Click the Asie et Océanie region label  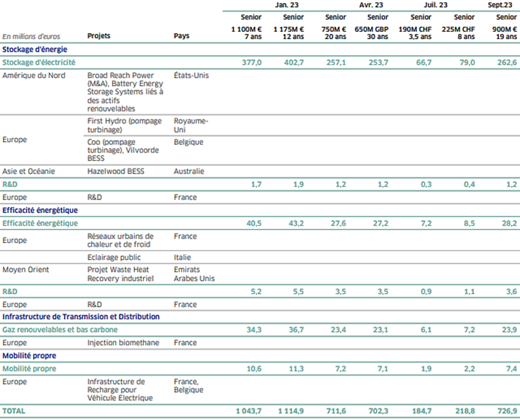pyautogui.click(x=29, y=171)
